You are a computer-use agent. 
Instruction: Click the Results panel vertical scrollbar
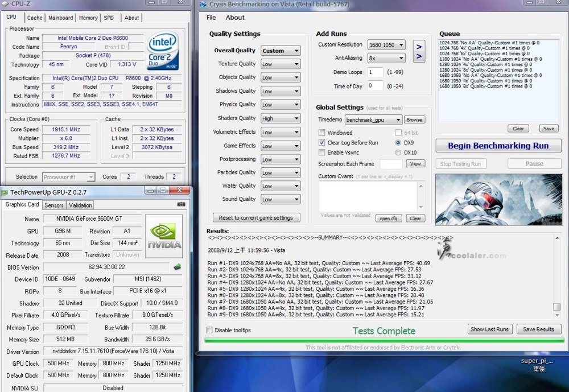[x=557, y=276]
